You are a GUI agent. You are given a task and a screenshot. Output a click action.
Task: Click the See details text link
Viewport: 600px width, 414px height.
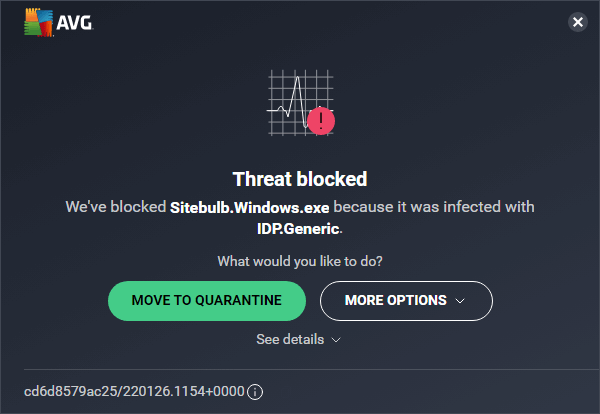(290, 339)
